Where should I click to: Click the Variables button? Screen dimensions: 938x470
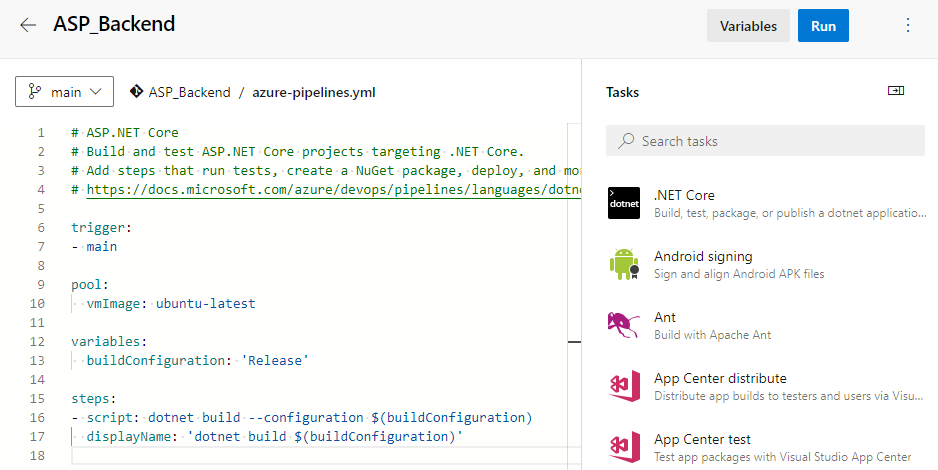[x=748, y=26]
